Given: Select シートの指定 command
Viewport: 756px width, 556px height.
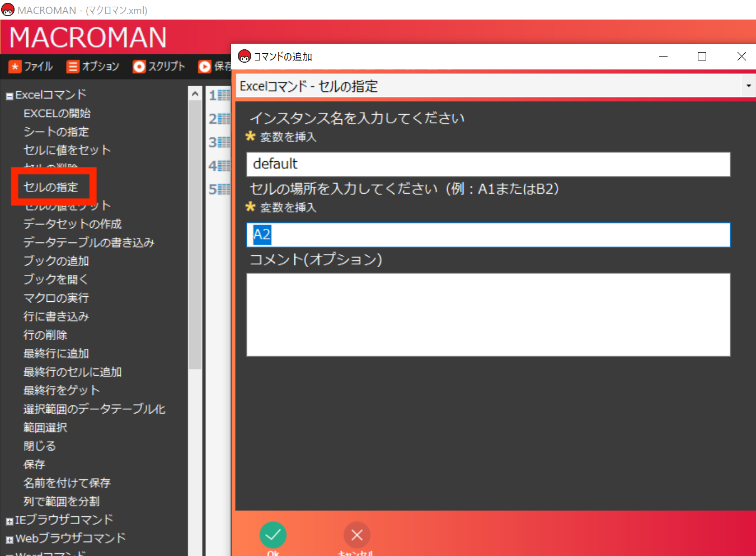Looking at the screenshot, I should tap(56, 132).
